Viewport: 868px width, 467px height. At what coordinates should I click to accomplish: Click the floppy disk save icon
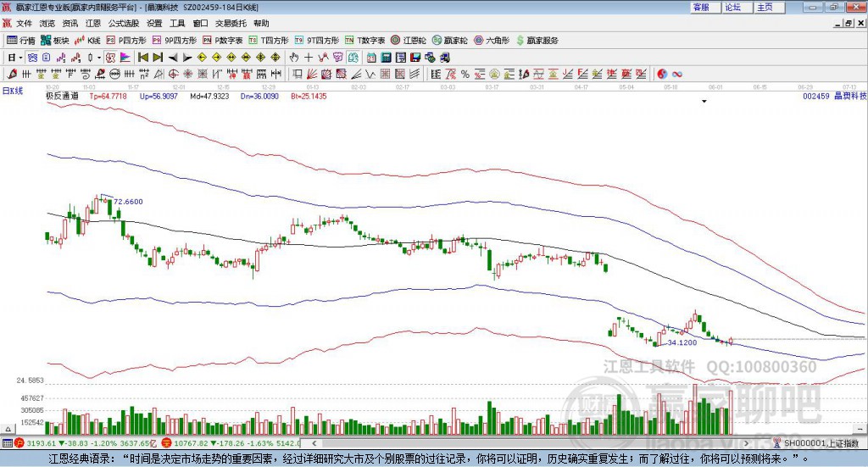click(415, 58)
